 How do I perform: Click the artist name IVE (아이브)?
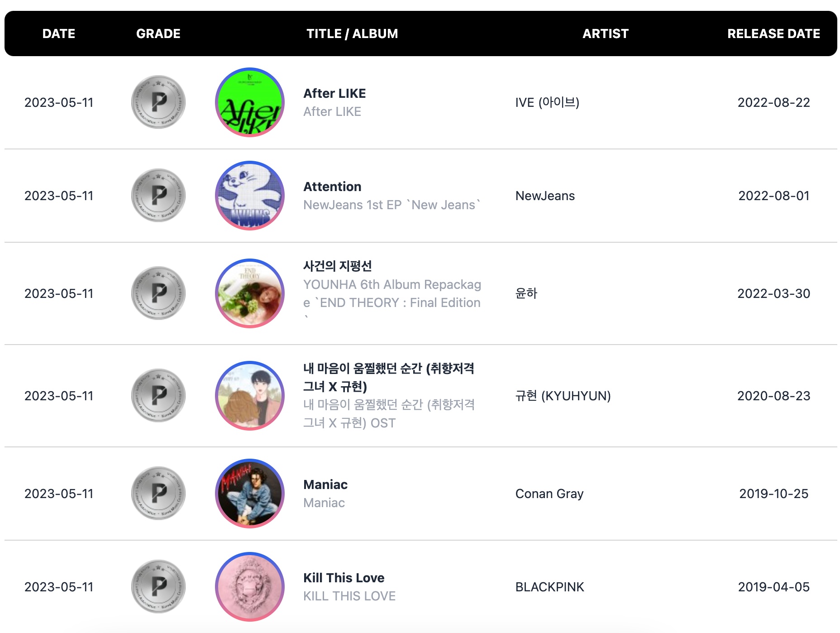pos(547,102)
